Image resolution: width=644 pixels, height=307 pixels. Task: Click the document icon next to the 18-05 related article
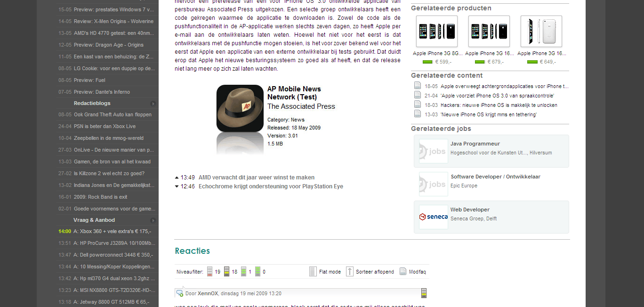point(417,86)
